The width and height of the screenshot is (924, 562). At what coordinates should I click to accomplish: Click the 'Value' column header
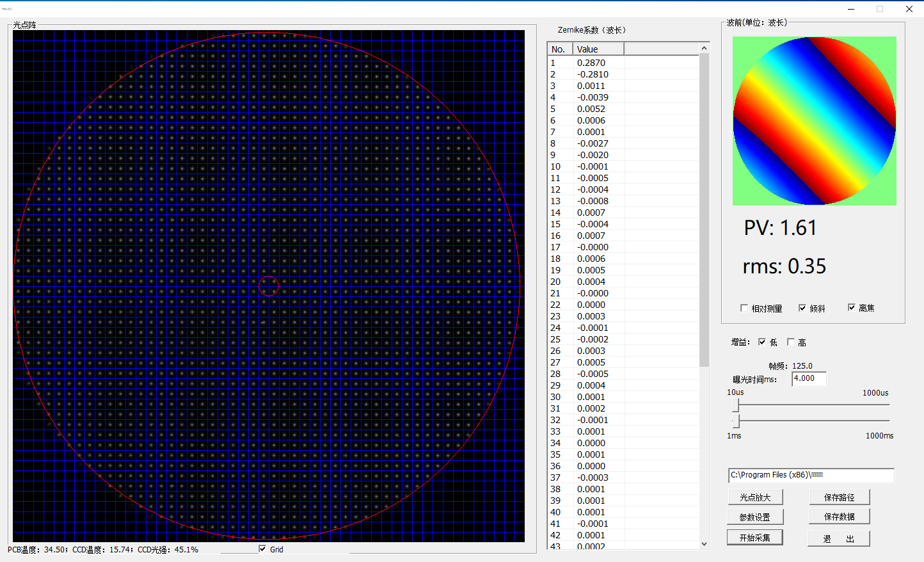coord(598,49)
